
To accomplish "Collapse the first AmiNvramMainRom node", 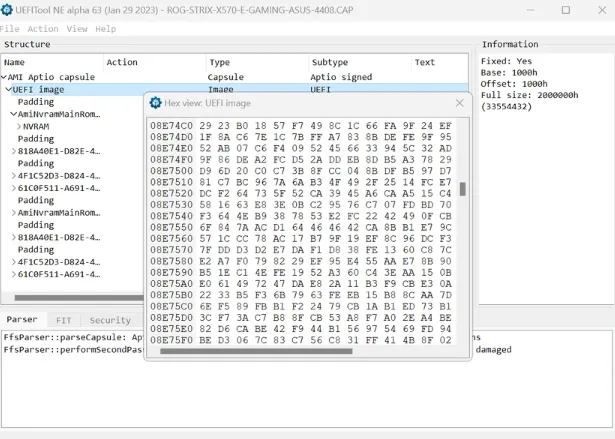I will 14,114.
